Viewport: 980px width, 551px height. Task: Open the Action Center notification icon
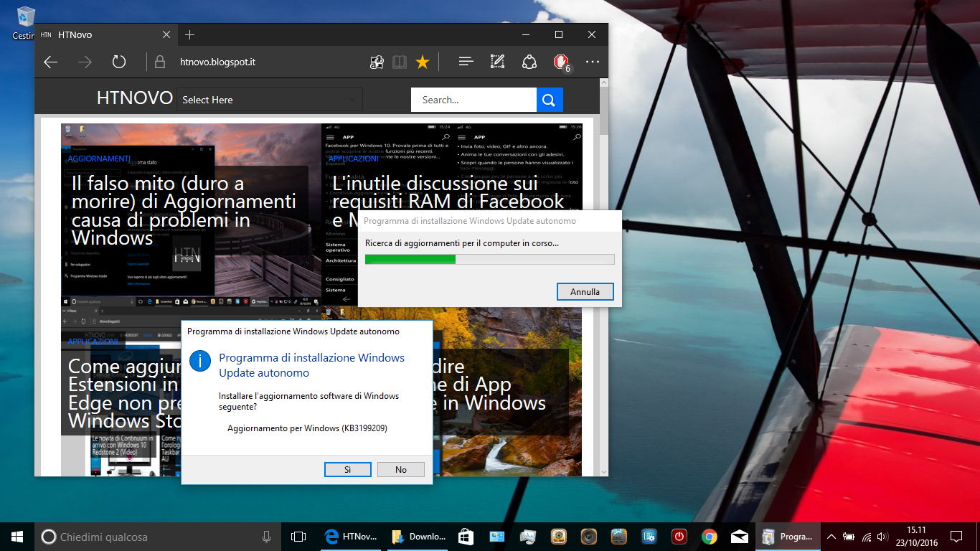956,537
